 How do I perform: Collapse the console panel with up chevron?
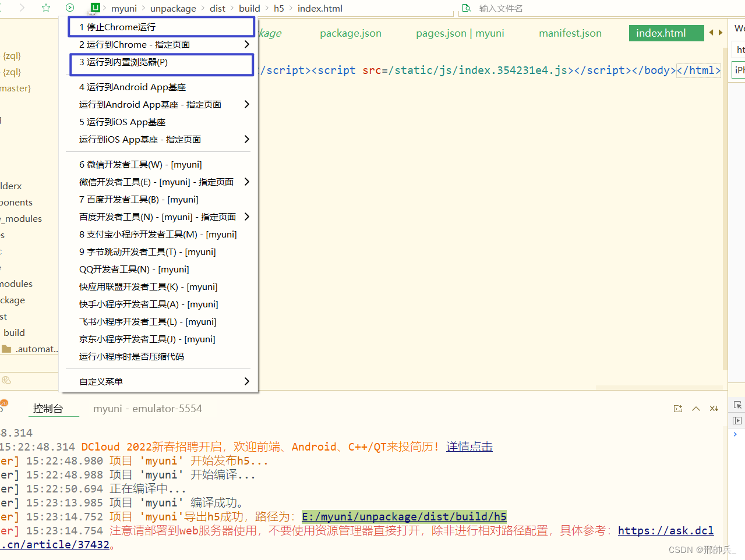pyautogui.click(x=696, y=409)
